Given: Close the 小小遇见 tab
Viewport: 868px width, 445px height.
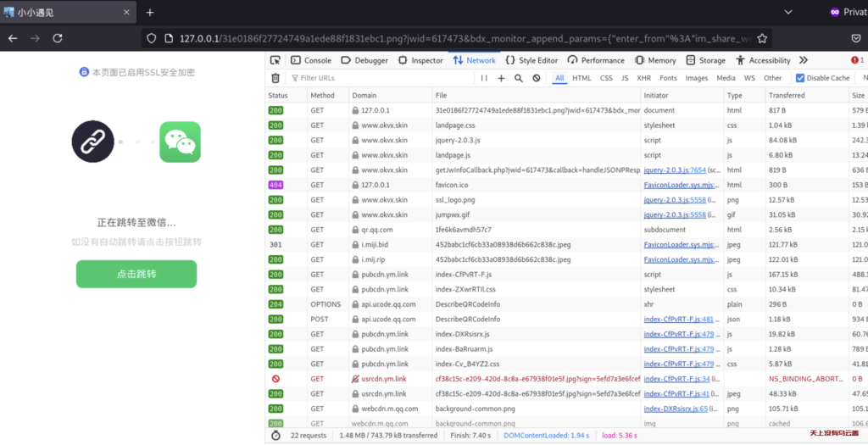Looking at the screenshot, I should [x=126, y=12].
